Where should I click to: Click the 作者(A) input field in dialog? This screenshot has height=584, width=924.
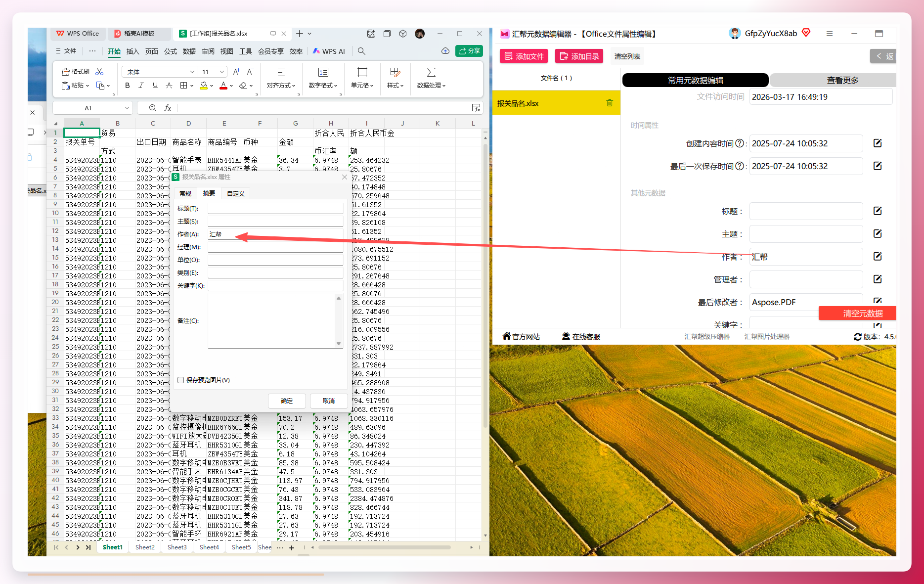click(275, 234)
